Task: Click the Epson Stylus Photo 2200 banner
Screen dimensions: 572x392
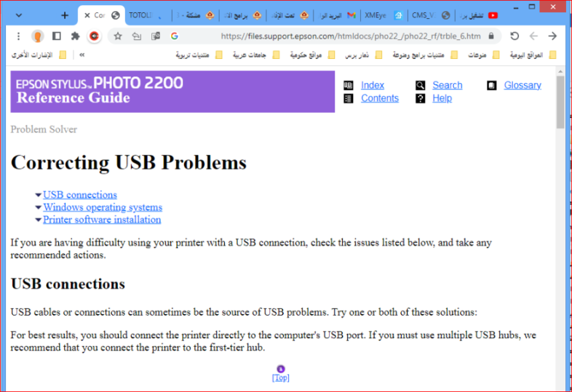Action: point(172,92)
